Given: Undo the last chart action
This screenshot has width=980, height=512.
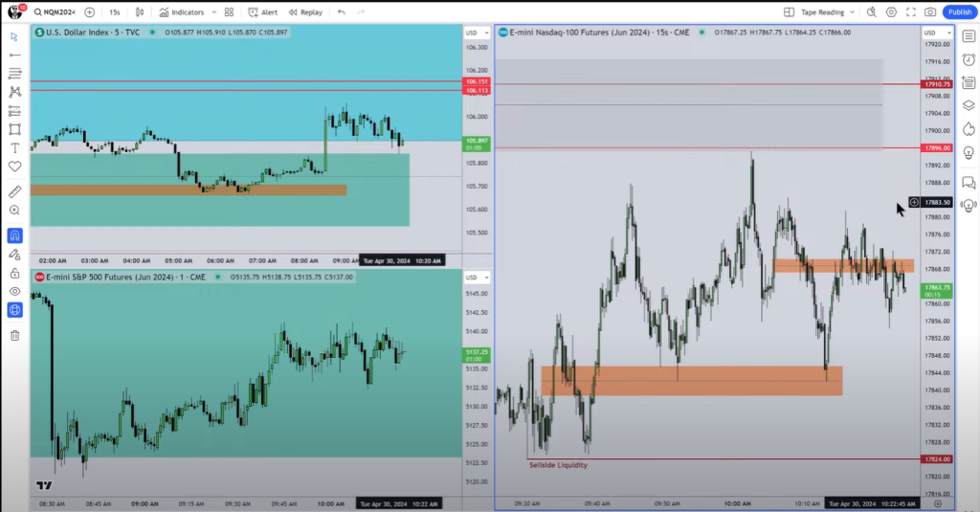Looking at the screenshot, I should 342,11.
